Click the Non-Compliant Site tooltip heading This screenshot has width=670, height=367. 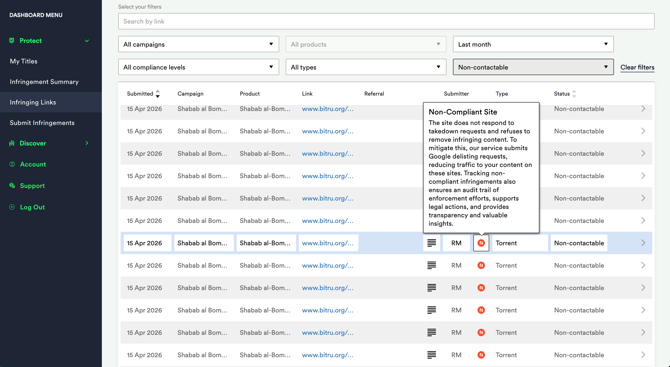tap(463, 112)
